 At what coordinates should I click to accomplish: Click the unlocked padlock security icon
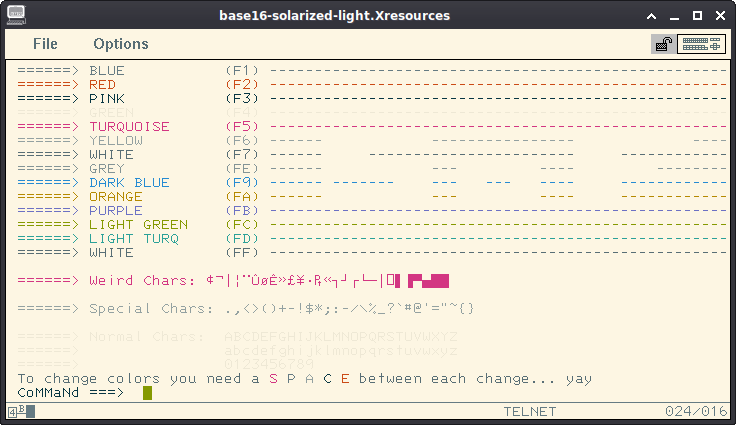[x=664, y=44]
